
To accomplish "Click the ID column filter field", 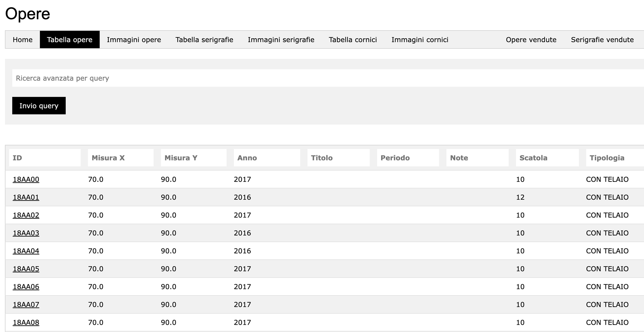I will 45,158.
